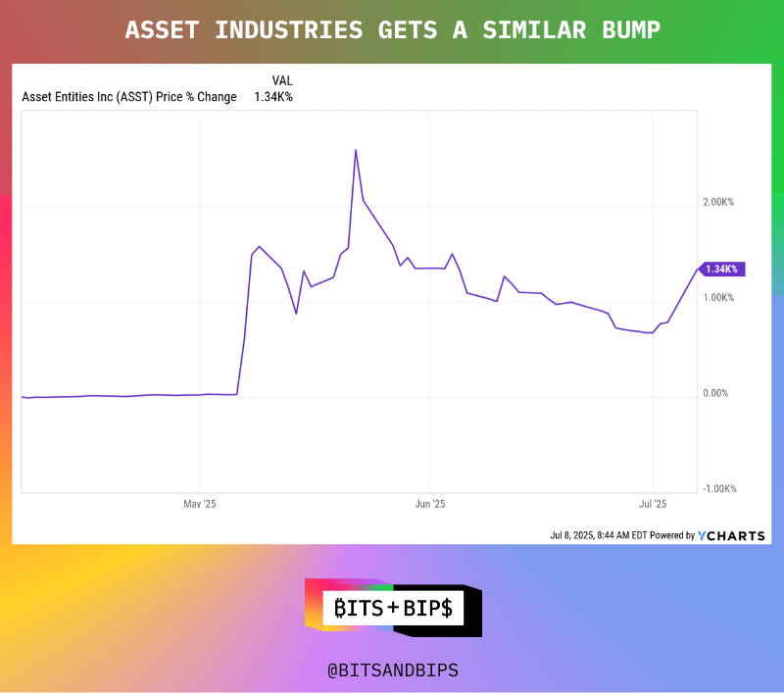The image size is (784, 693).
Task: Select the Jul '25 x-axis label
Action: (653, 504)
